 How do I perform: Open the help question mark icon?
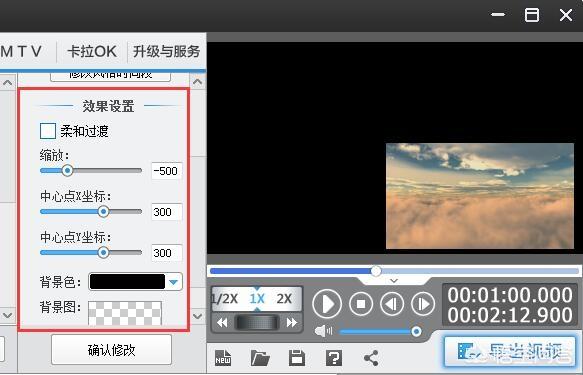(x=334, y=358)
